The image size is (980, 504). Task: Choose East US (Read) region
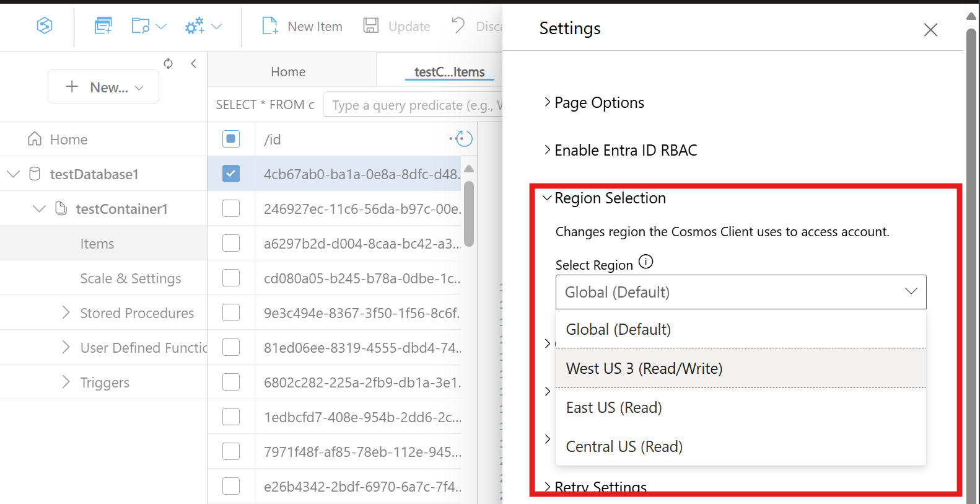741,407
